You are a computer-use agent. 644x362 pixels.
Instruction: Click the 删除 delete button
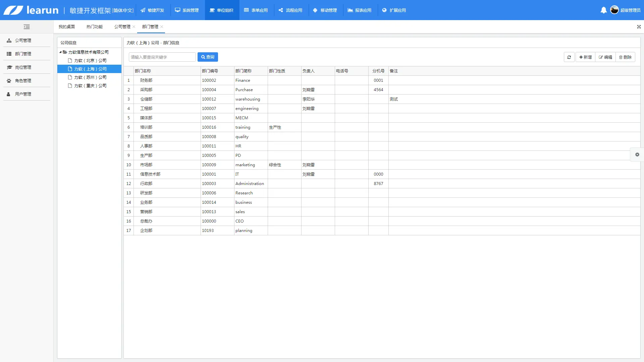[x=625, y=57]
